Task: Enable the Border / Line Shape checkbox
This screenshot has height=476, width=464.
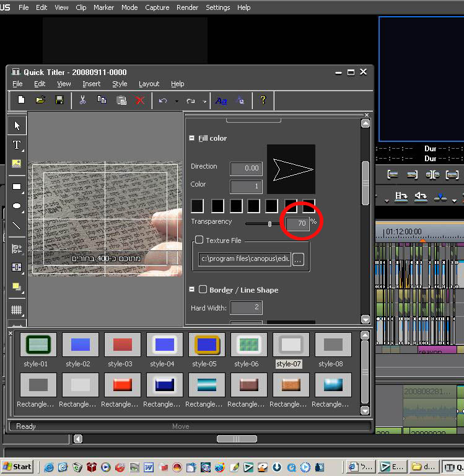Action: pyautogui.click(x=203, y=289)
